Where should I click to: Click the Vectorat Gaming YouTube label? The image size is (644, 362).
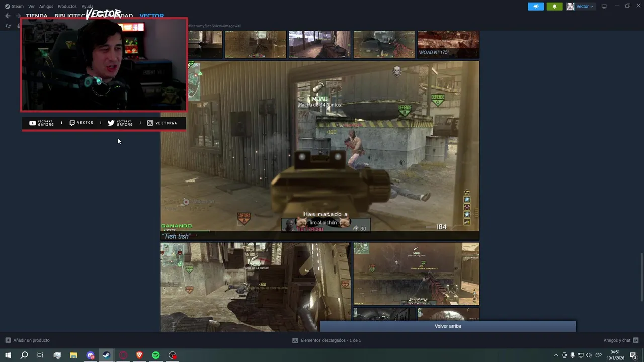(x=42, y=123)
